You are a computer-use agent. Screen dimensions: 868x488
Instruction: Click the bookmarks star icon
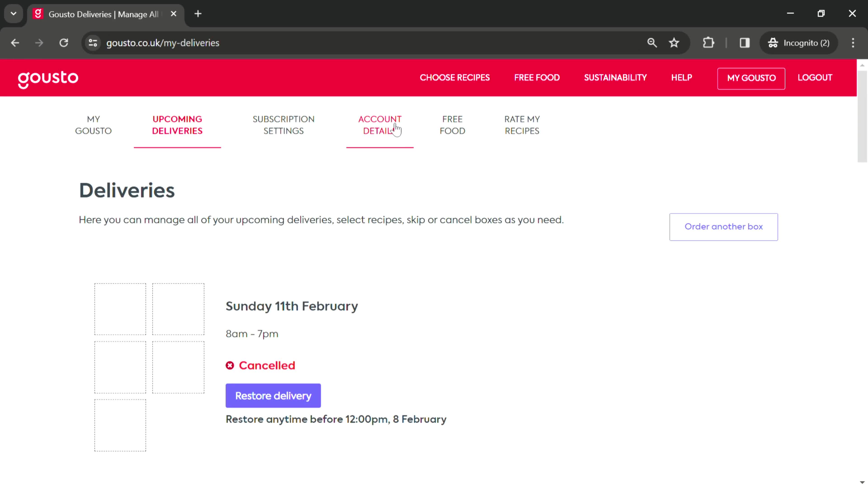pos(674,42)
